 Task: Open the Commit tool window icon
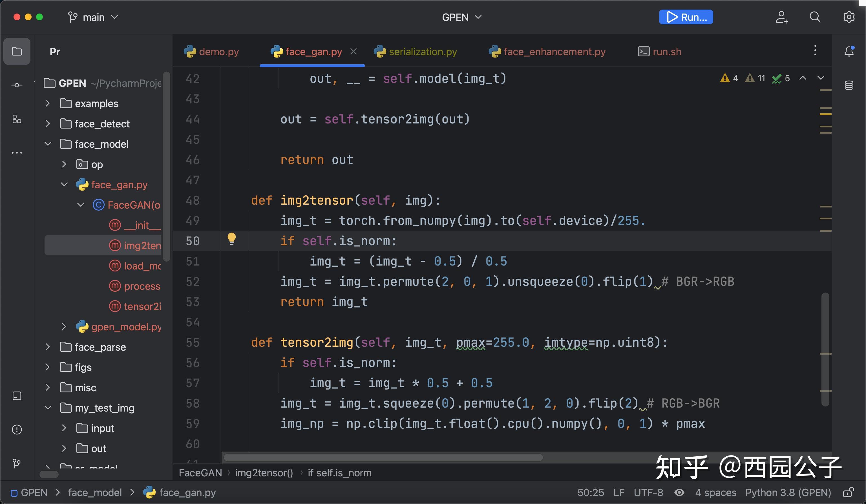click(x=17, y=85)
